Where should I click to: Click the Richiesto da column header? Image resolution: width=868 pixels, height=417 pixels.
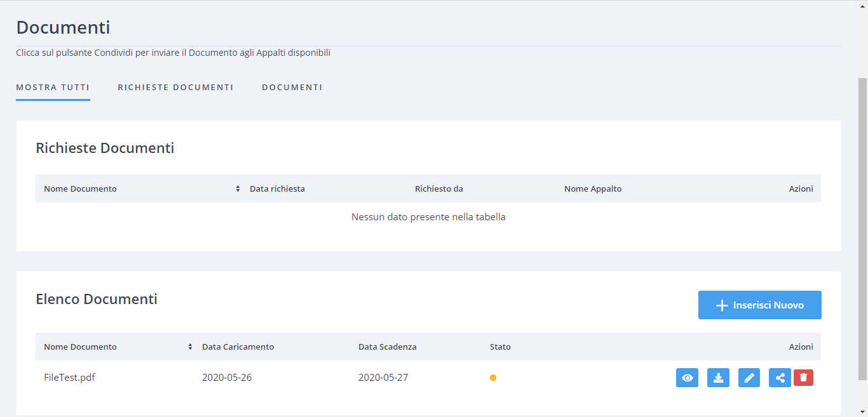point(438,189)
